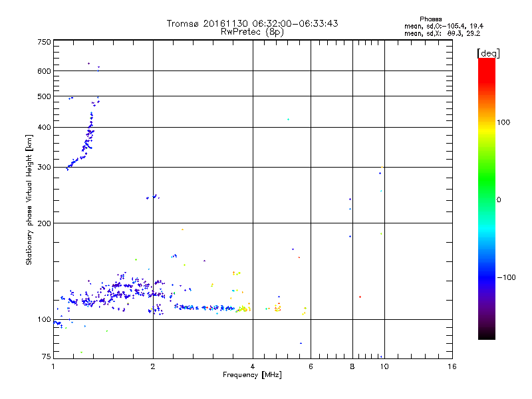The height and width of the screenshot is (399, 532).
Task: Click the colorbar tick label '0'
Action: [x=499, y=200]
